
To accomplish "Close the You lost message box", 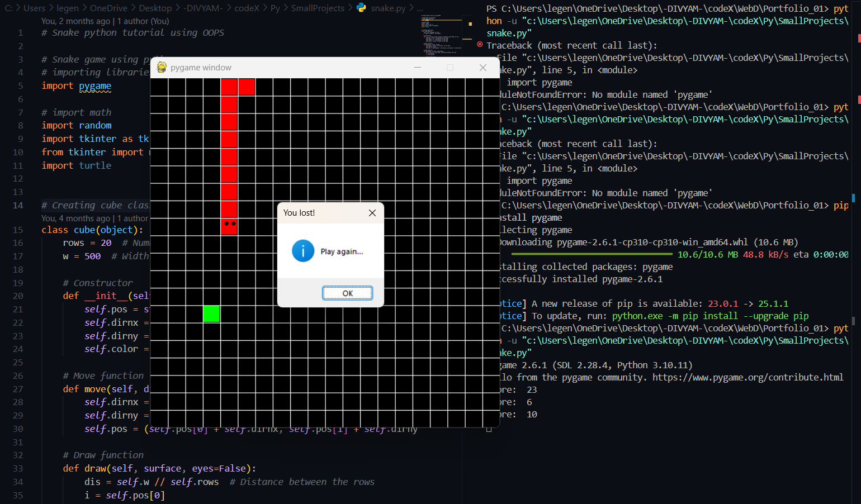I will point(372,213).
